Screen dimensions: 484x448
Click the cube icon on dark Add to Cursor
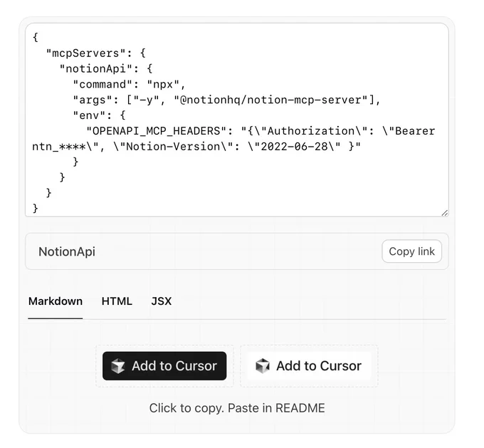(118, 366)
